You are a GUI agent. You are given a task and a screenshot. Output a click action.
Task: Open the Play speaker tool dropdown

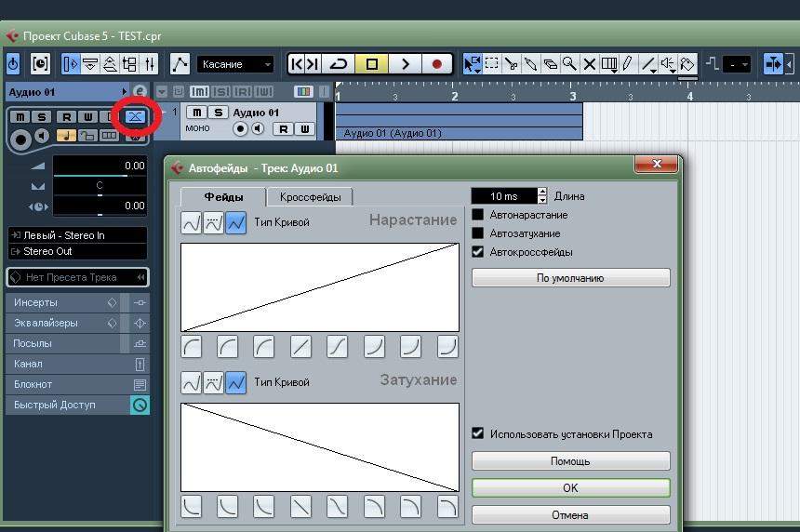[x=673, y=71]
